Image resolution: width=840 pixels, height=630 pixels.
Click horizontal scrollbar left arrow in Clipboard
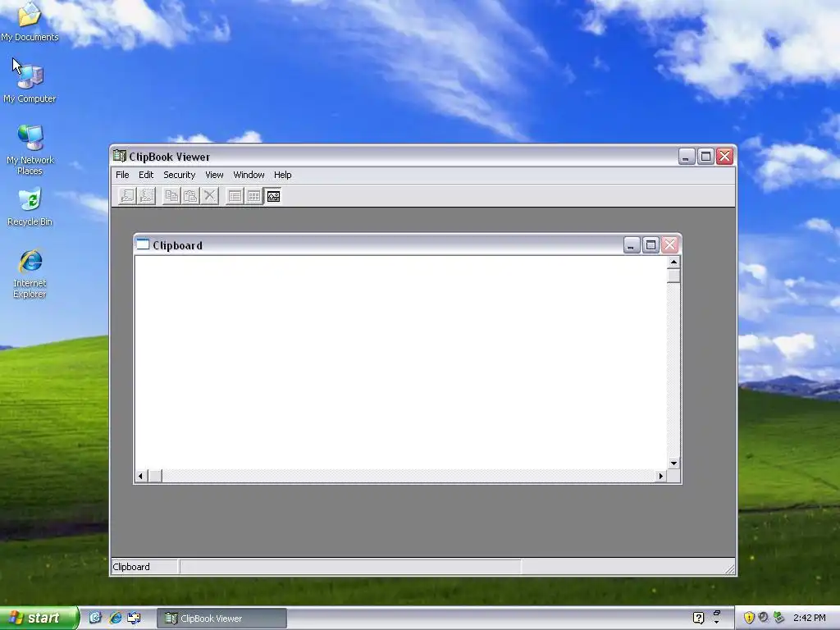click(x=141, y=476)
